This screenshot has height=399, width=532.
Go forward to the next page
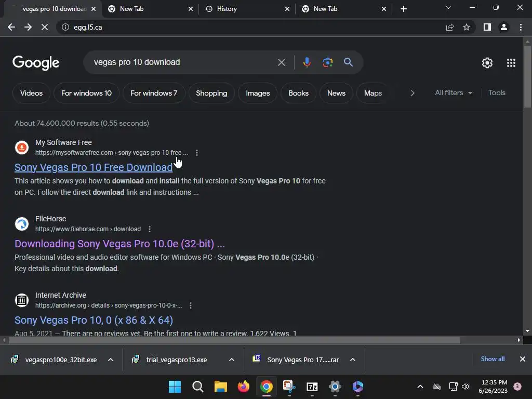pos(28,27)
